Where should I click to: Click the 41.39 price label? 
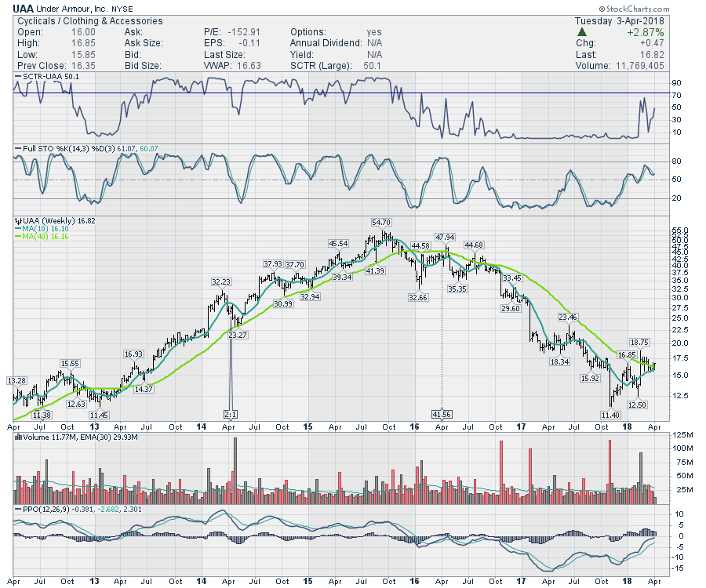[375, 270]
